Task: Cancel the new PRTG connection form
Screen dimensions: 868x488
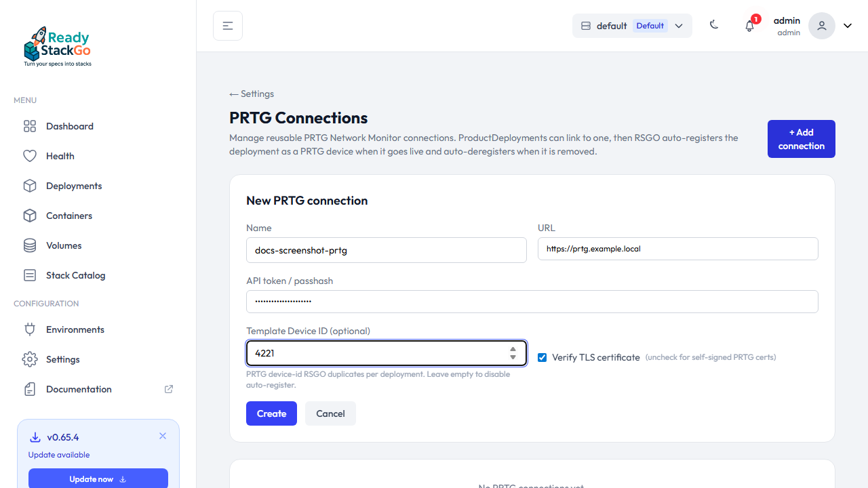Action: 330,413
